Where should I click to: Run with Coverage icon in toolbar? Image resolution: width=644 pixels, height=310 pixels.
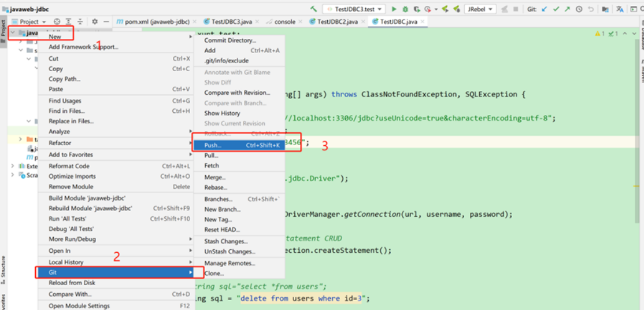point(417,9)
